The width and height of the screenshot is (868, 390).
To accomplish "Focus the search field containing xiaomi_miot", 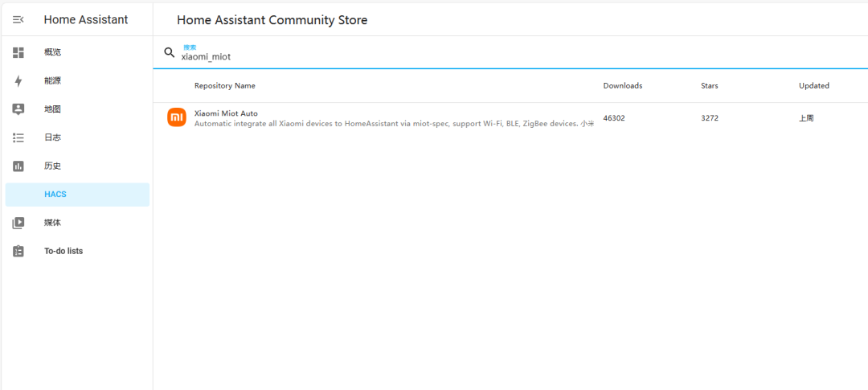I will coord(510,52).
